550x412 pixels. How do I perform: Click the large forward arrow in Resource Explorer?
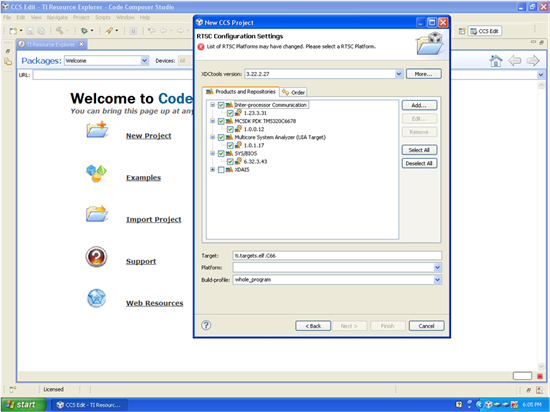coord(533,61)
